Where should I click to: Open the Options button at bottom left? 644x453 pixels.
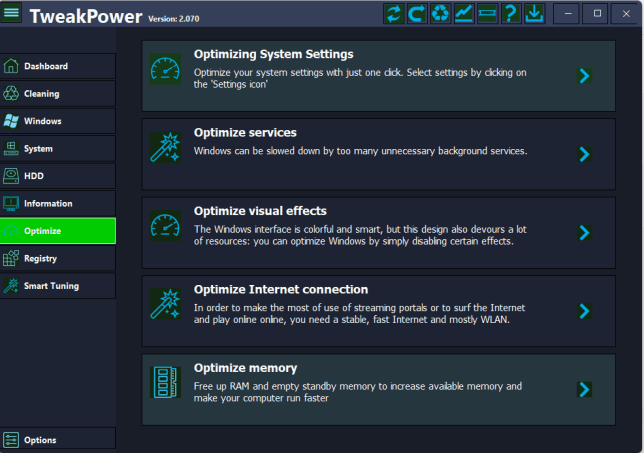58,439
